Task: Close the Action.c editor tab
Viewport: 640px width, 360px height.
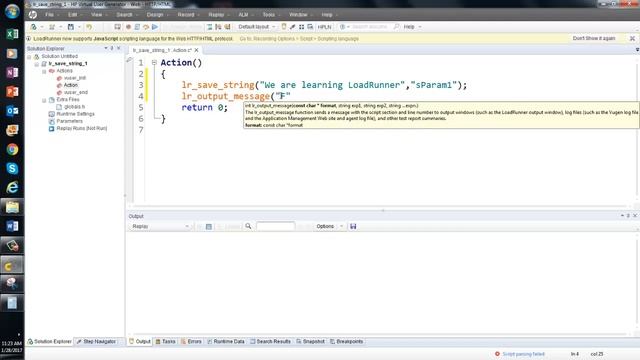Action: point(196,50)
